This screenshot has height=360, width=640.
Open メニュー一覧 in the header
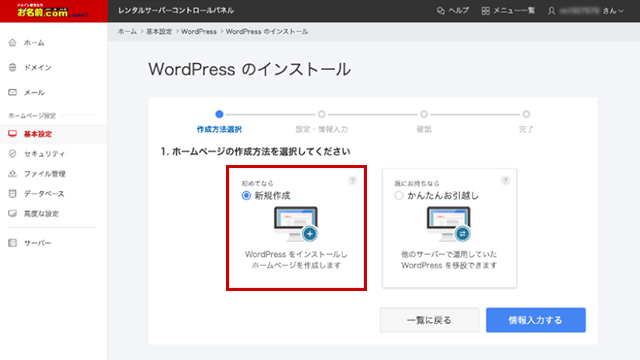514,11
